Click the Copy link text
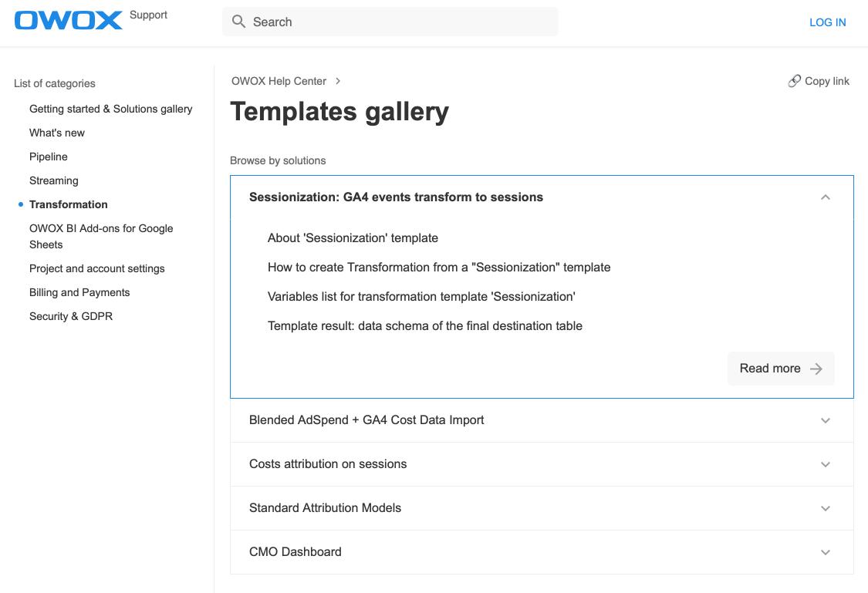Image resolution: width=868 pixels, height=593 pixels. pos(826,81)
